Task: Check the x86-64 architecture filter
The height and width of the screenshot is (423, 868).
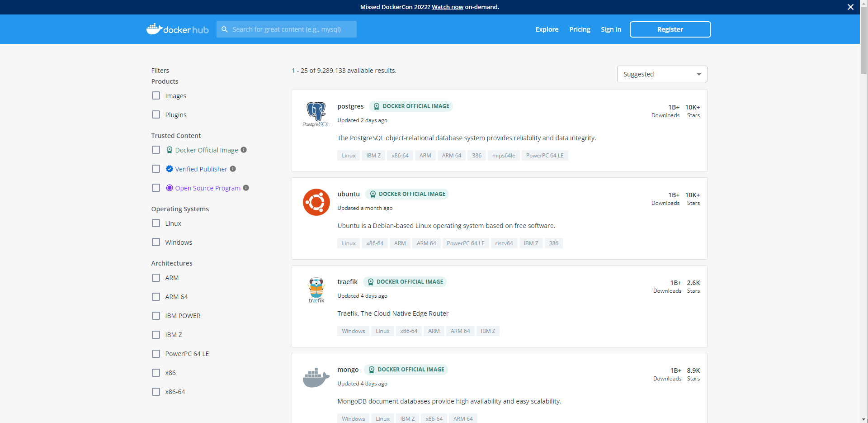Action: (156, 392)
